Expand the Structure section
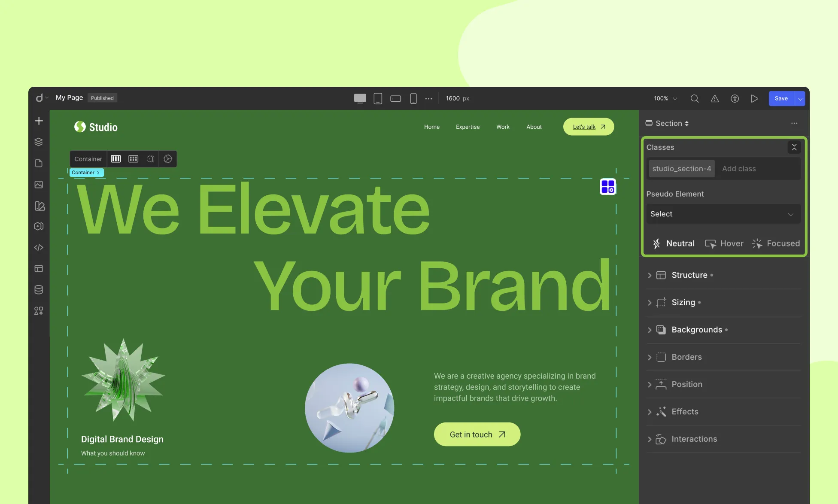Screen dimensions: 838x504 click(723, 275)
